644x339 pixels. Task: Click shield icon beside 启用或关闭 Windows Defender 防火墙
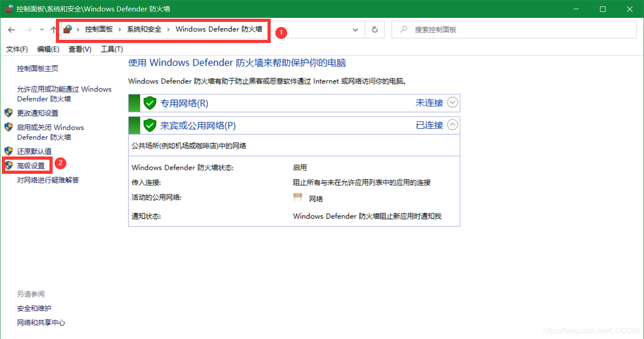coord(8,127)
